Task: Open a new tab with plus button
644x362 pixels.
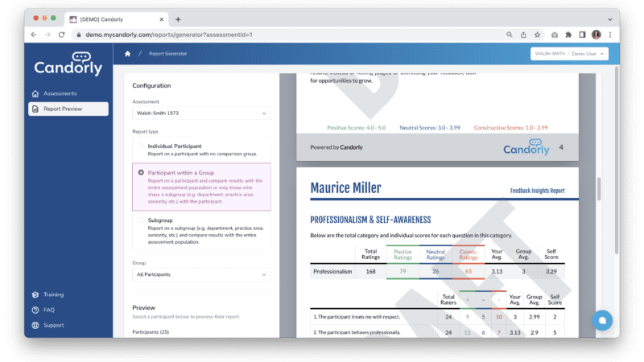Action: [x=178, y=19]
